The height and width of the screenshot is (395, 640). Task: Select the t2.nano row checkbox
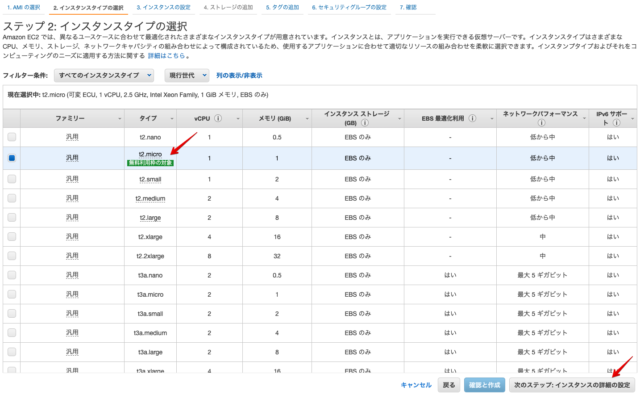(x=12, y=137)
